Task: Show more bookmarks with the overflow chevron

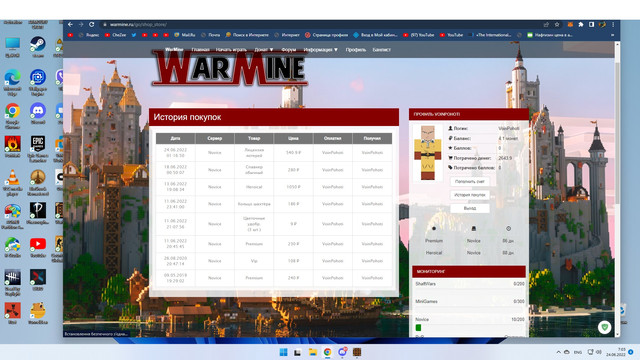Action: pos(612,35)
